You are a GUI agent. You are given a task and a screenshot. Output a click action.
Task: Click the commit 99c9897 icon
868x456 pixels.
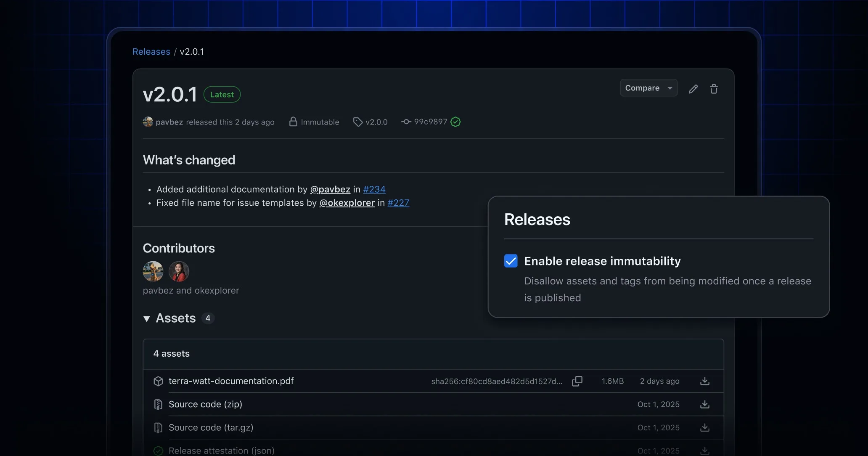tap(405, 122)
